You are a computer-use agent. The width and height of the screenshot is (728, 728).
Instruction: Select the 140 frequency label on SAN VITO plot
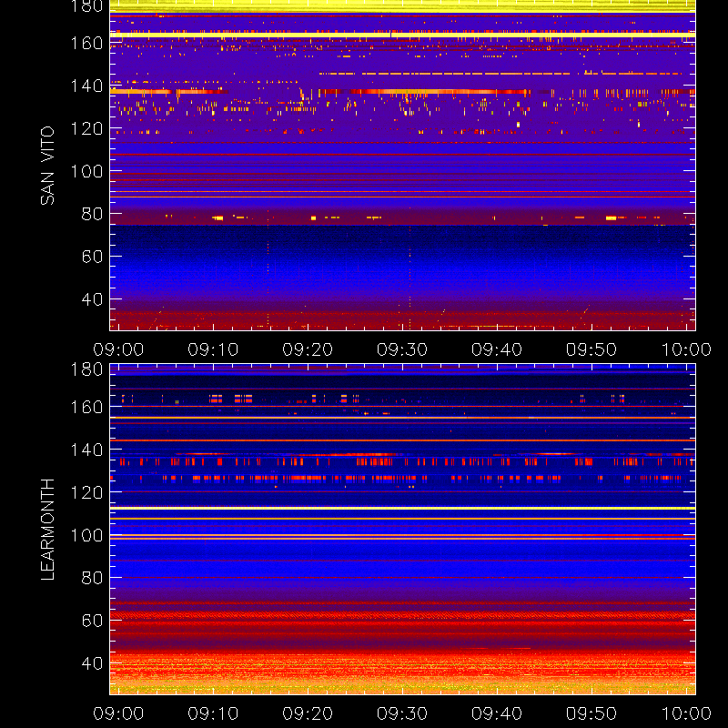tap(86, 86)
